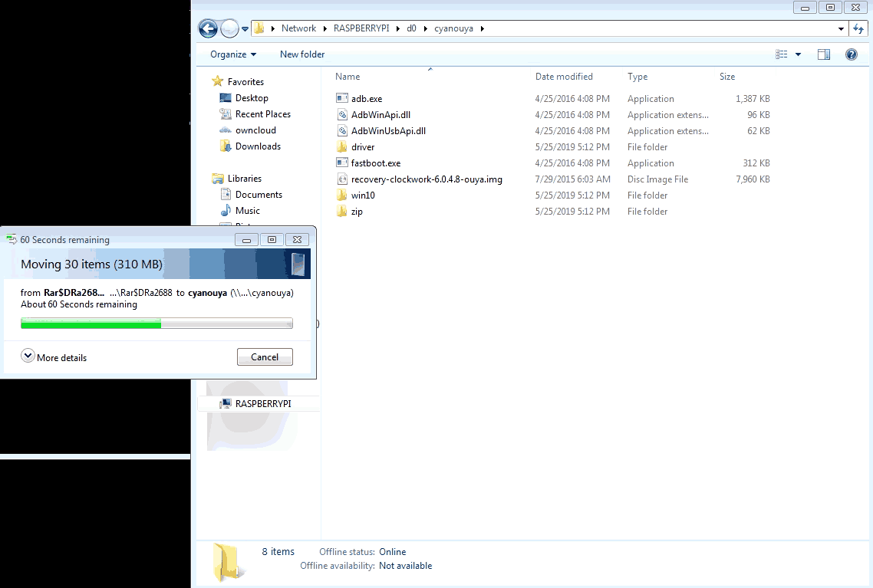This screenshot has width=873, height=588.
Task: Expand More details in move dialog
Action: 54,356
